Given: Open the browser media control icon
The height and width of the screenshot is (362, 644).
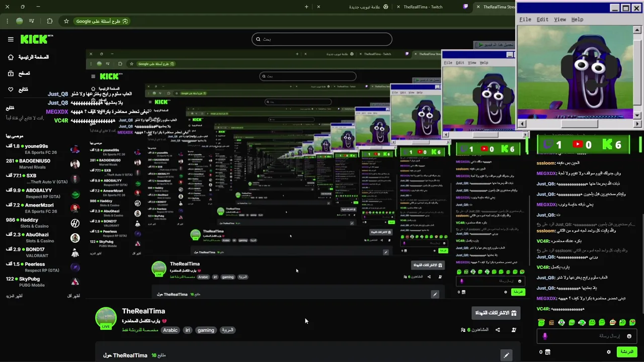Looking at the screenshot, I should click(x=32, y=21).
